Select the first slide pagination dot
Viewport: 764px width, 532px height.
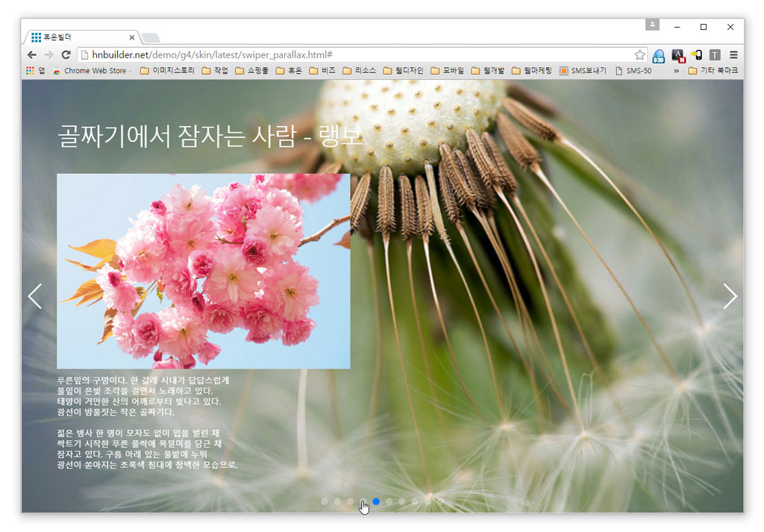(325, 501)
